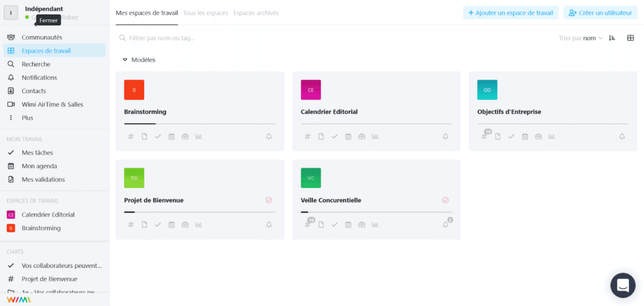Expand the Plus menu in sidebar

point(27,117)
